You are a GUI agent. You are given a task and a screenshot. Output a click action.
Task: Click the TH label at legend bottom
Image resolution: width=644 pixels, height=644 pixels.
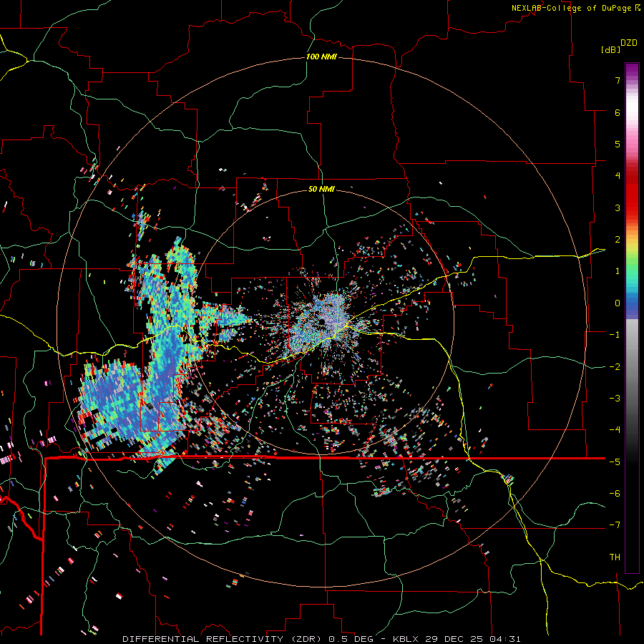click(x=615, y=557)
